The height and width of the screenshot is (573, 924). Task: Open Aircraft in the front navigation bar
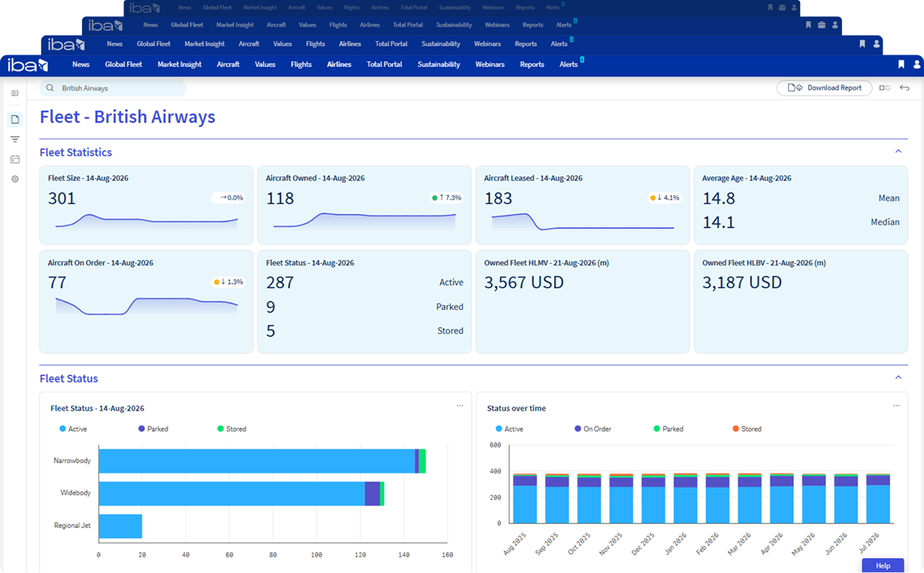tap(228, 65)
